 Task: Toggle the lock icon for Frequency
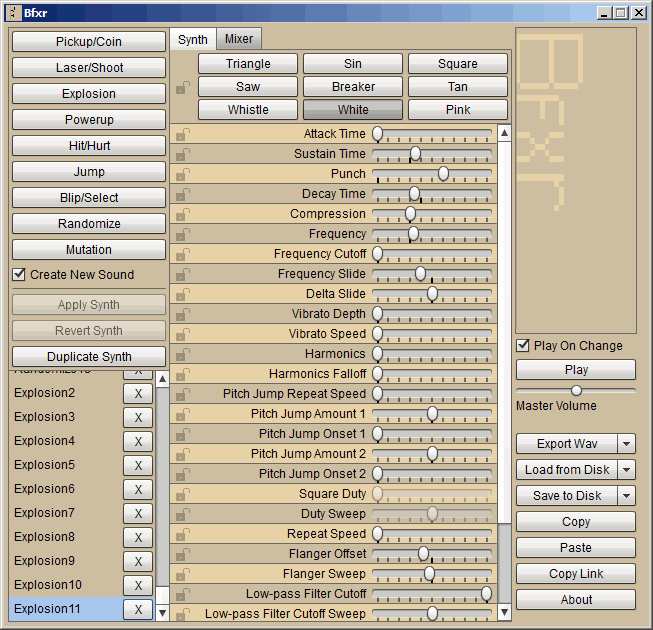coord(182,234)
